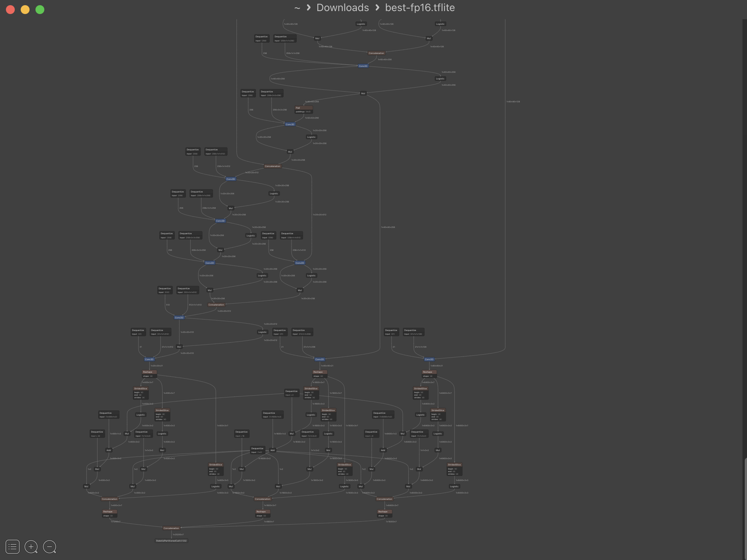Image resolution: width=747 pixels, height=560 pixels.
Task: Select Dequantize node with input ⟨1×2⟩
Action: click(x=257, y=450)
